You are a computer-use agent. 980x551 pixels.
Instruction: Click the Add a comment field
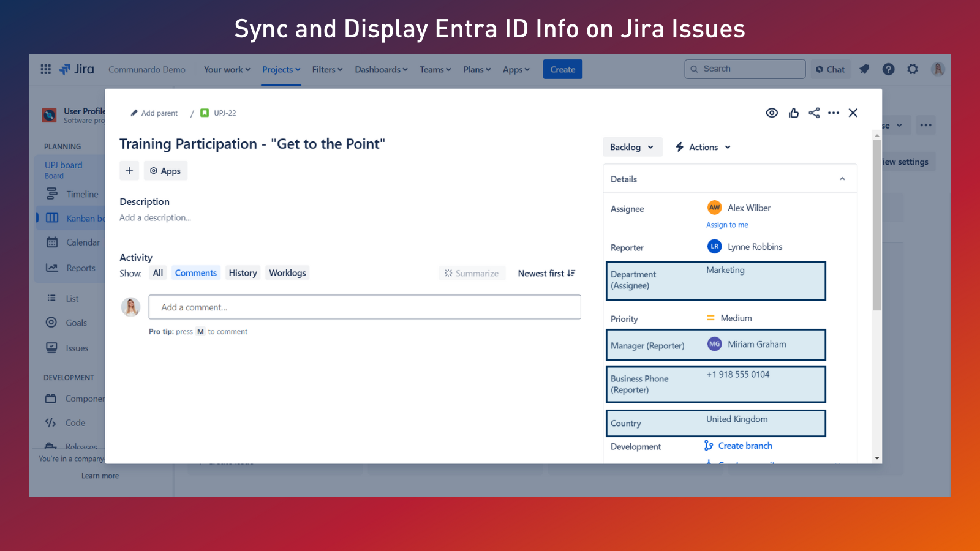(364, 307)
